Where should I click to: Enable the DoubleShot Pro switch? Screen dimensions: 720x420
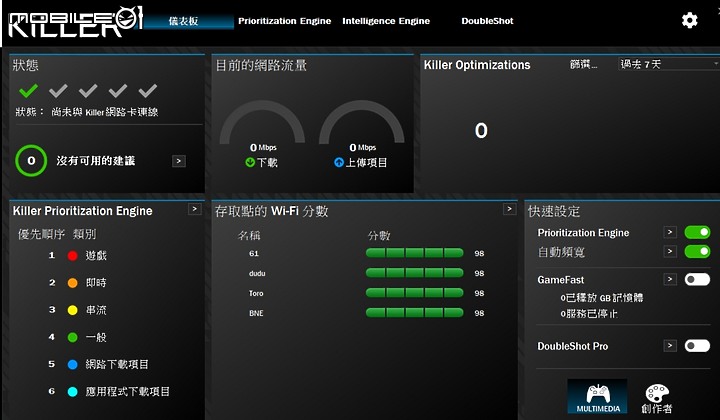[x=697, y=346]
